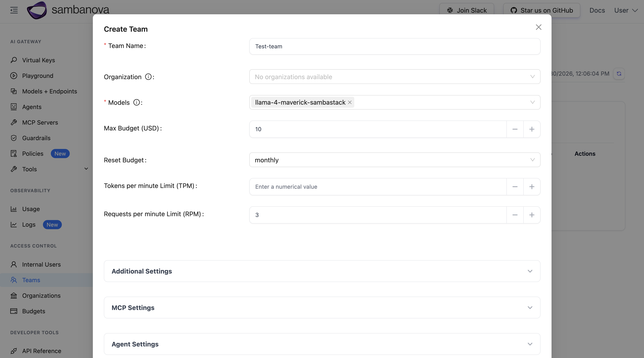Viewport: 644px width, 358px height.
Task: Increase Tokens per minute Limit value
Action: coord(532,187)
